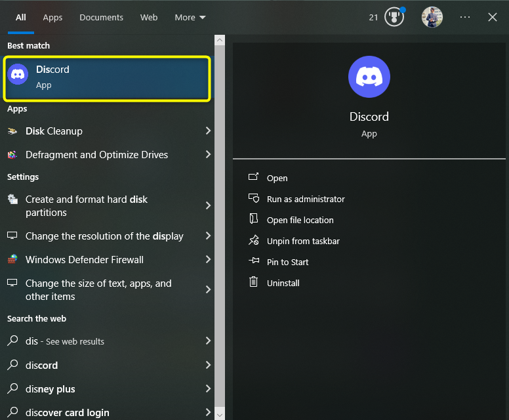Expand 'discord' web suggestion arrow
509x420 pixels.
[208, 365]
